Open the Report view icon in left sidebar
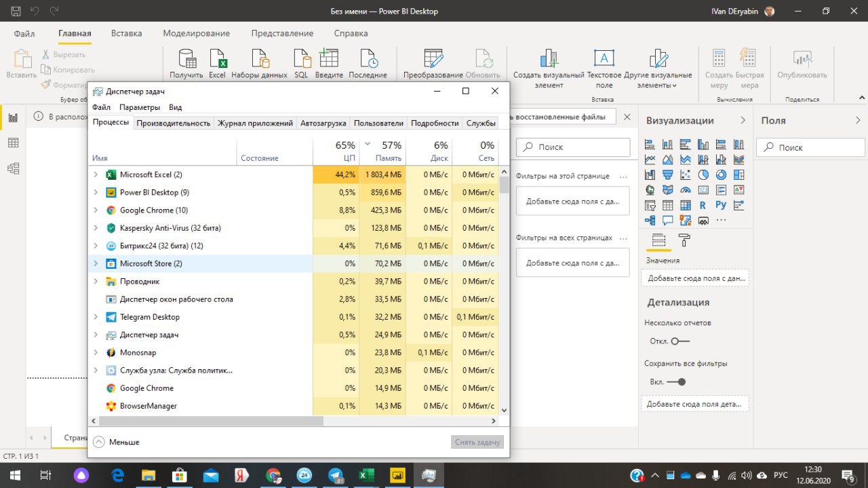This screenshot has height=488, width=868. [13, 117]
